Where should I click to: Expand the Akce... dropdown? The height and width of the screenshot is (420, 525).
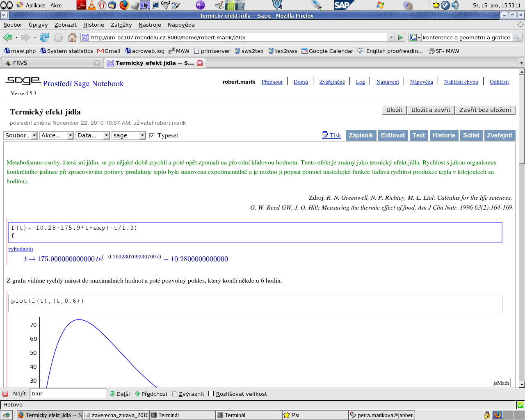point(57,135)
